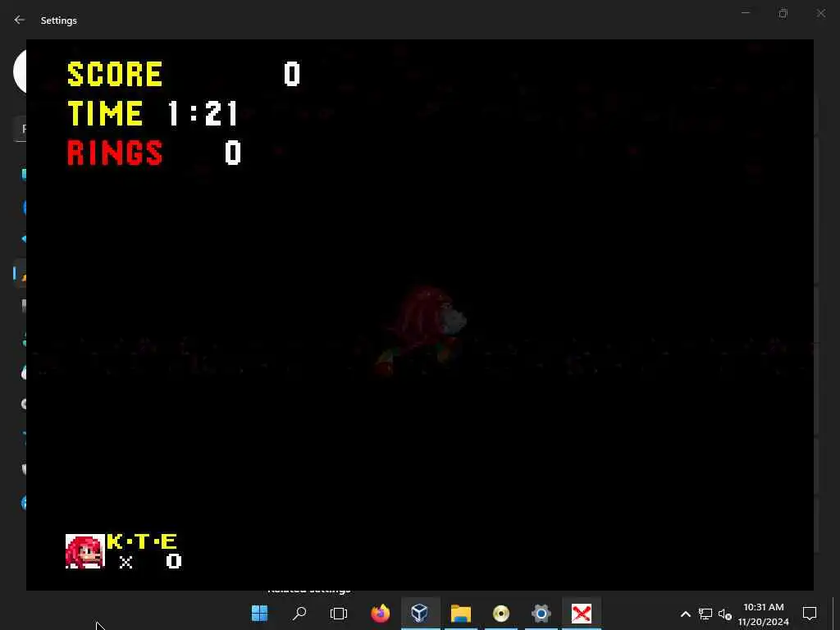Open the notification center icon
This screenshot has width=840, height=630.
click(810, 614)
